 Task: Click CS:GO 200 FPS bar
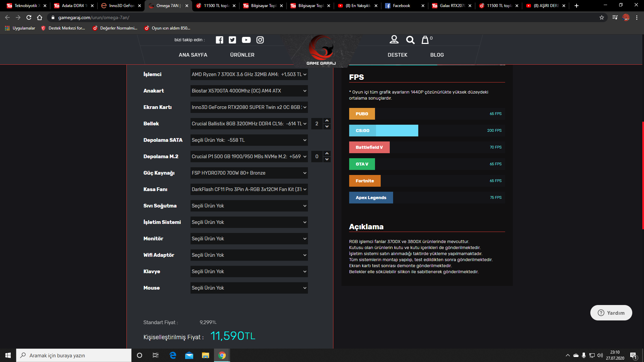pos(427,130)
